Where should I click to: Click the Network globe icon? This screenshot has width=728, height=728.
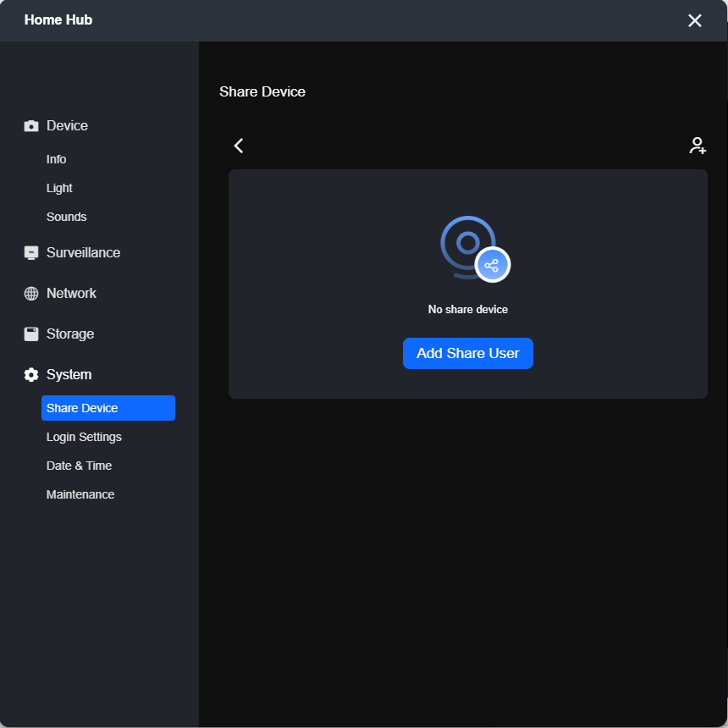[31, 294]
